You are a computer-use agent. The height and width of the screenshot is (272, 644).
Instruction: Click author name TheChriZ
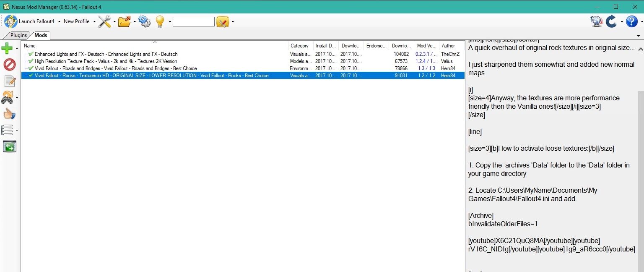pos(450,54)
